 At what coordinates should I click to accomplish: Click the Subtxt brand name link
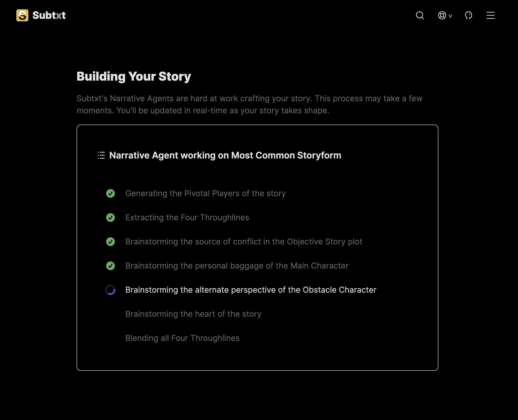tap(49, 15)
